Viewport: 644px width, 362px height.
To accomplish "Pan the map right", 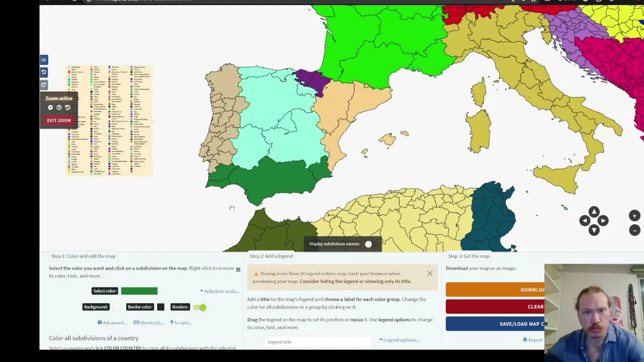I will (603, 221).
